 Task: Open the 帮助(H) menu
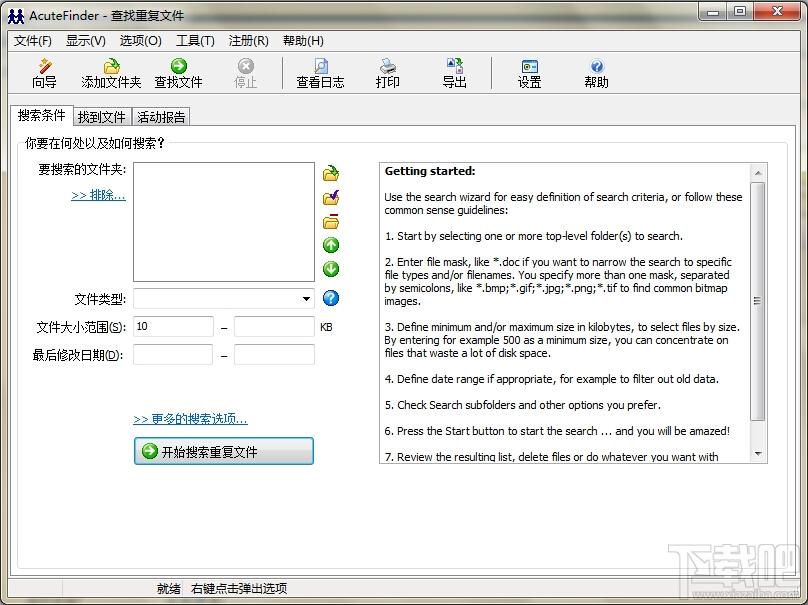click(303, 41)
